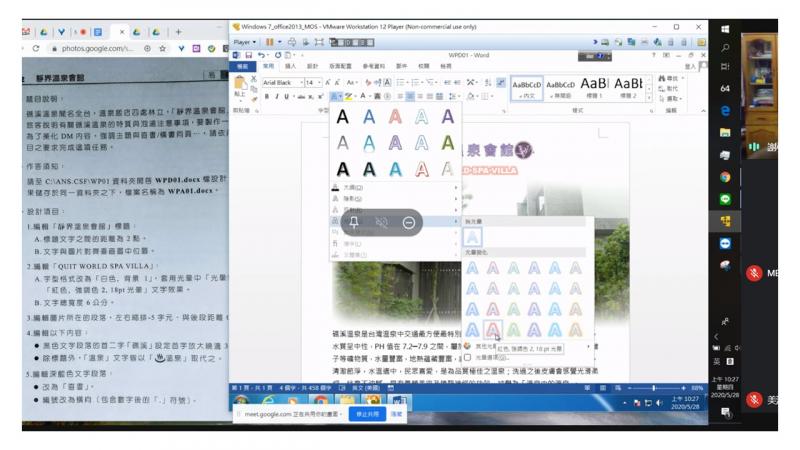This screenshot has height=450, width=800.
Task: Apply the first large AaBl heading style
Action: (594, 88)
